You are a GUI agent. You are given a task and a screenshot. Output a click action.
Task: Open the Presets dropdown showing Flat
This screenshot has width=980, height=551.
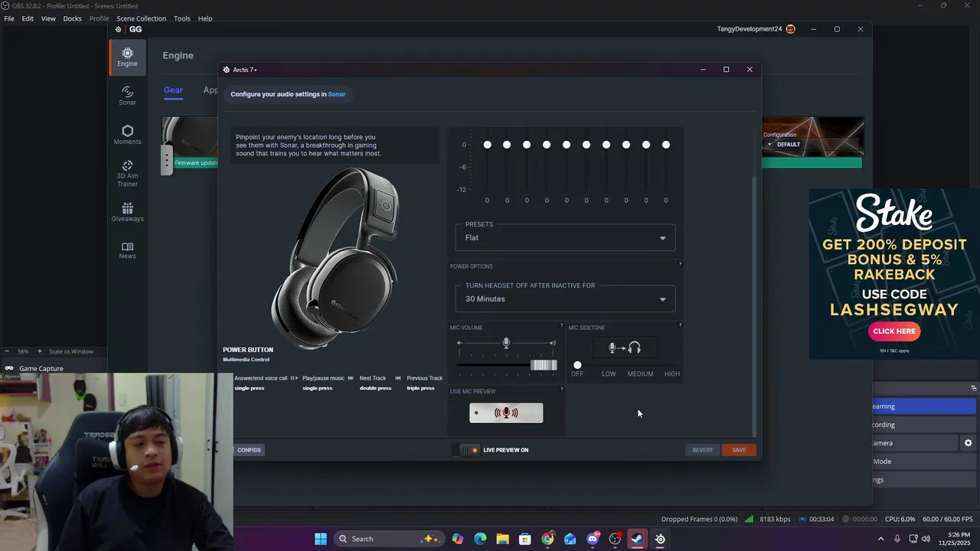pos(565,237)
